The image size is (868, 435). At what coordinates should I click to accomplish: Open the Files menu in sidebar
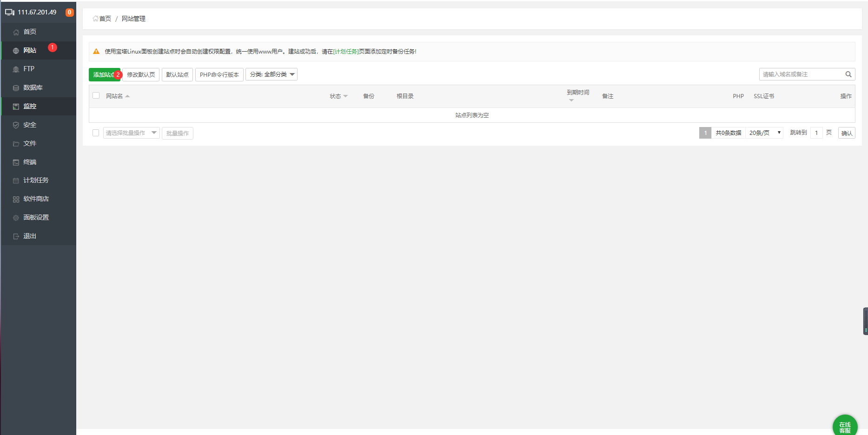[x=30, y=143]
